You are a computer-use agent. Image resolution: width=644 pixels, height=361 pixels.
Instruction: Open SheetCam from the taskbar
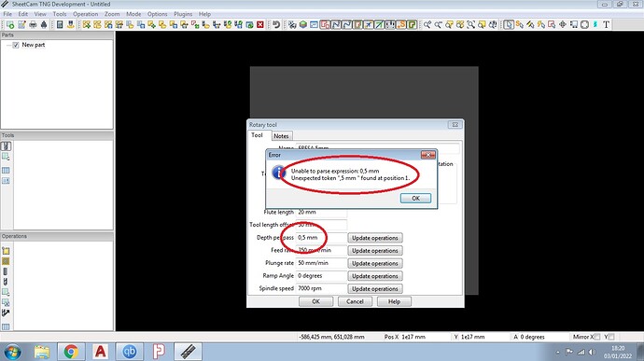(188, 352)
